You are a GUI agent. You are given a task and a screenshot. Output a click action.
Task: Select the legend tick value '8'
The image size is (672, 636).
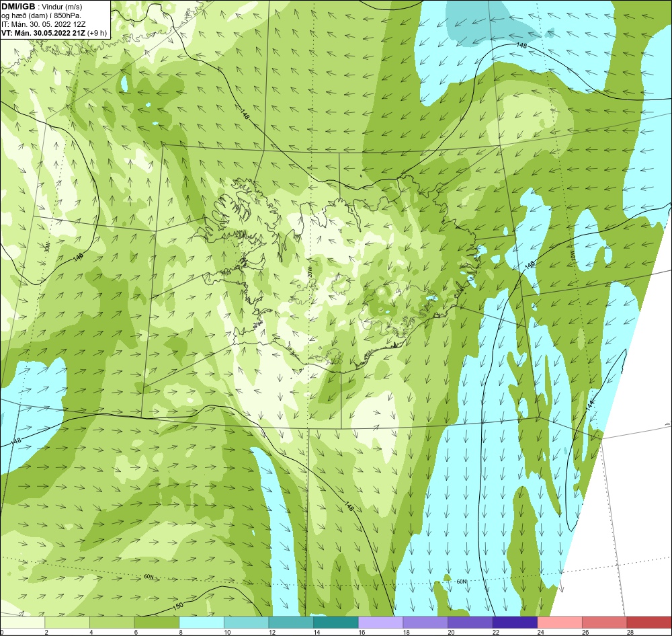click(x=180, y=632)
